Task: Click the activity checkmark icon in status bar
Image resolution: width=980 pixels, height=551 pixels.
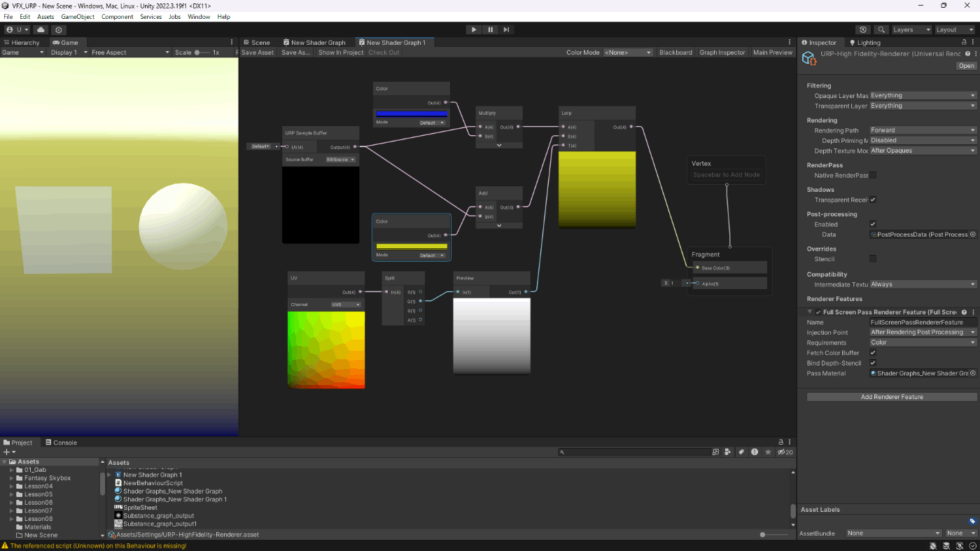Action: pos(973,545)
